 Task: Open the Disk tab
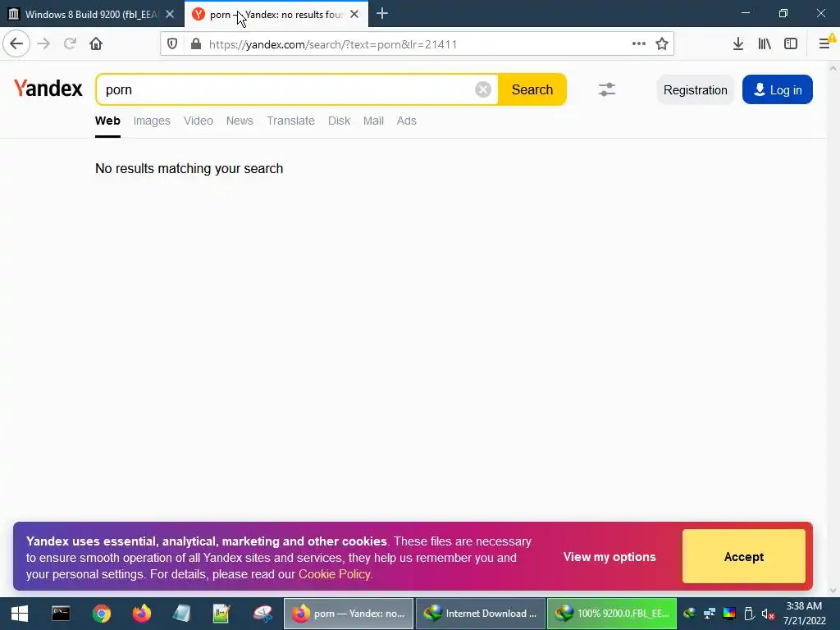(x=339, y=121)
